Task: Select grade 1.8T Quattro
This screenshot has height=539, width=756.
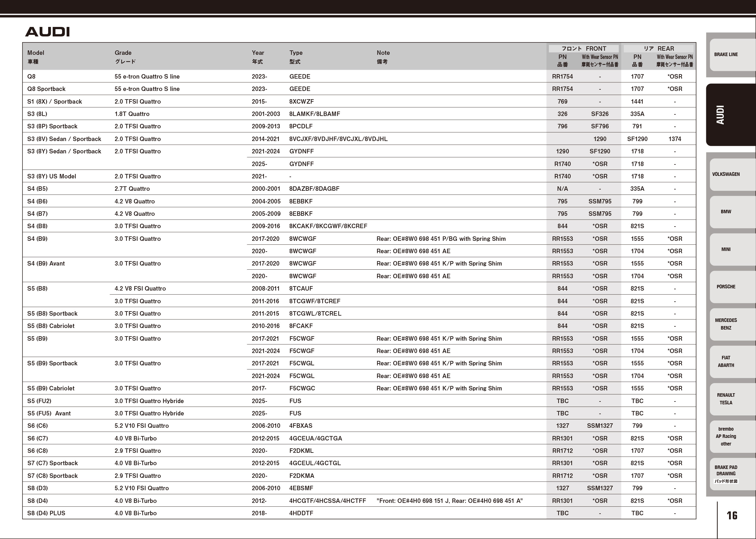Action: [132, 114]
